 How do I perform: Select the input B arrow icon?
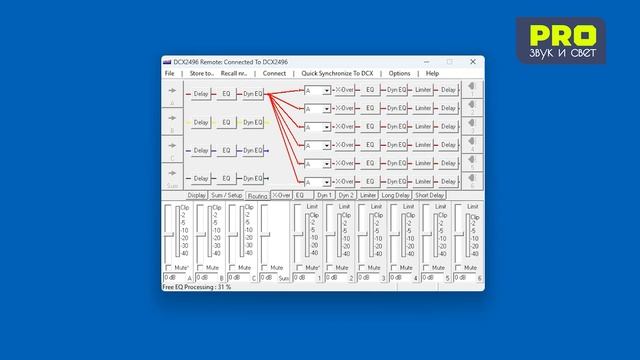[x=172, y=118]
